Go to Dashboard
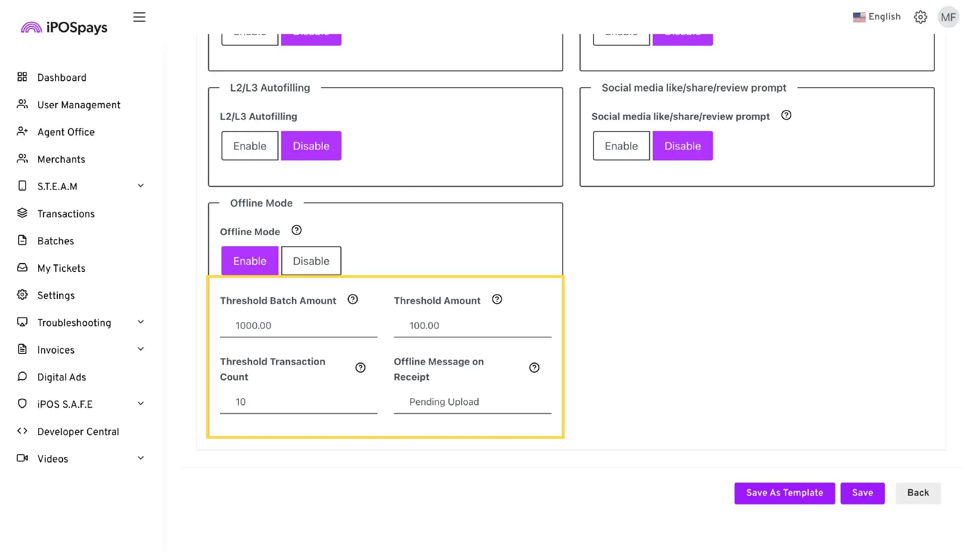Viewport: 980px width, 554px height. pyautogui.click(x=62, y=78)
